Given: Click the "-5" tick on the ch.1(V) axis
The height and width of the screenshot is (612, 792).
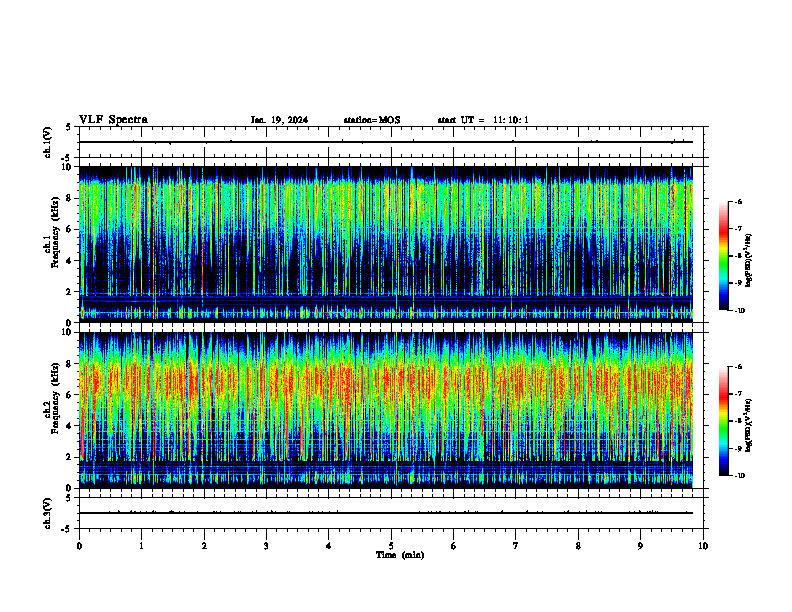Looking at the screenshot, I should pyautogui.click(x=66, y=158).
